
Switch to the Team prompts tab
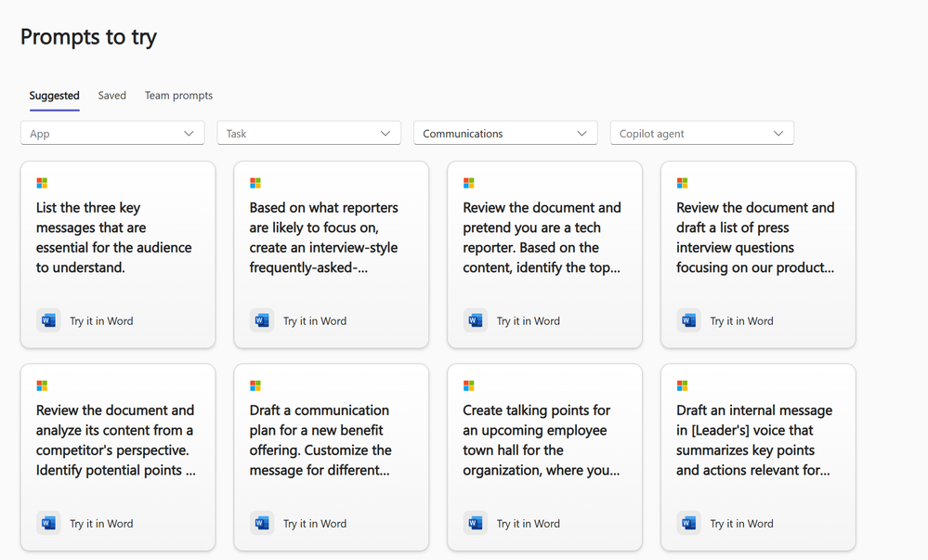tap(178, 96)
